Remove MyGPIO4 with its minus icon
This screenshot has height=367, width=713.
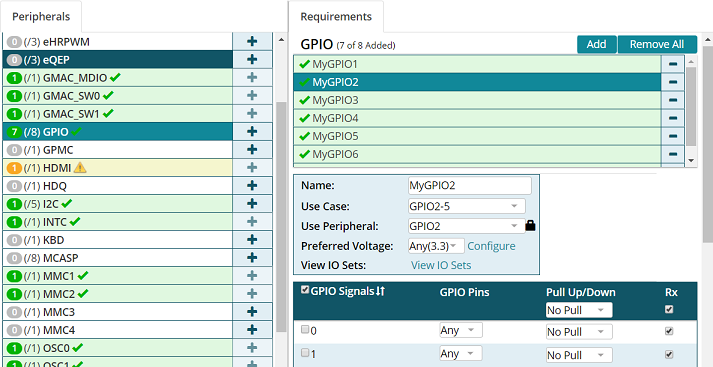673,118
